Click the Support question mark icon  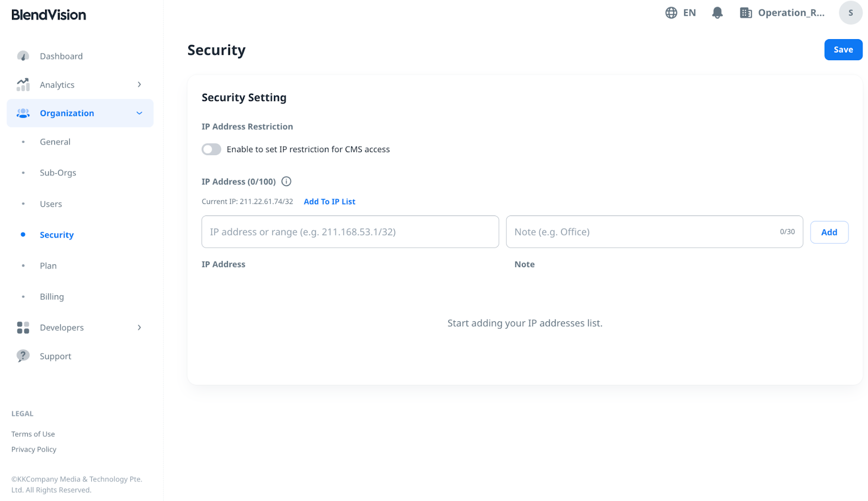[x=23, y=356]
